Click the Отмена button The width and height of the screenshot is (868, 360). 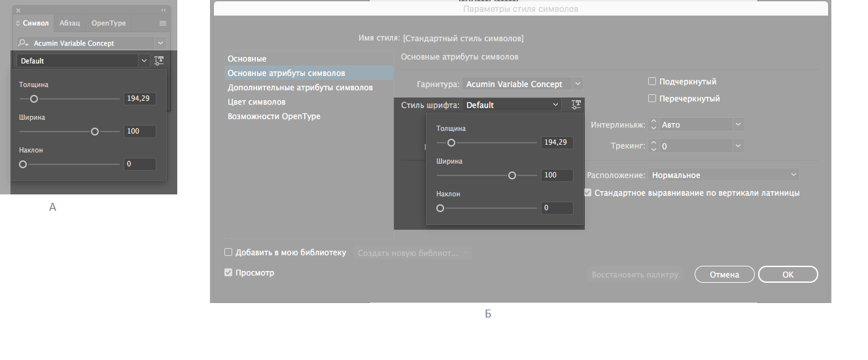(724, 274)
